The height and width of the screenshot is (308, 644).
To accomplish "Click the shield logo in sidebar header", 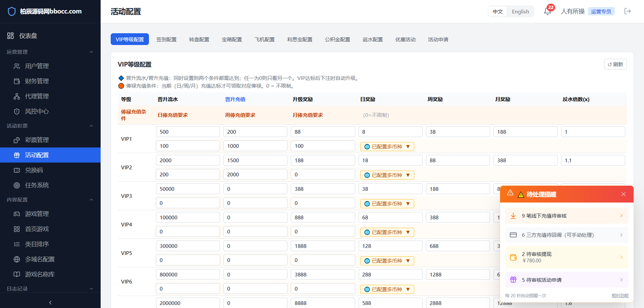I will click(12, 11).
